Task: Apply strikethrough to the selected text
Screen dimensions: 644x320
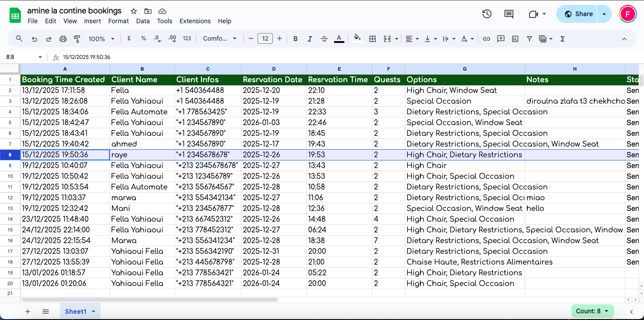Action: [x=324, y=39]
